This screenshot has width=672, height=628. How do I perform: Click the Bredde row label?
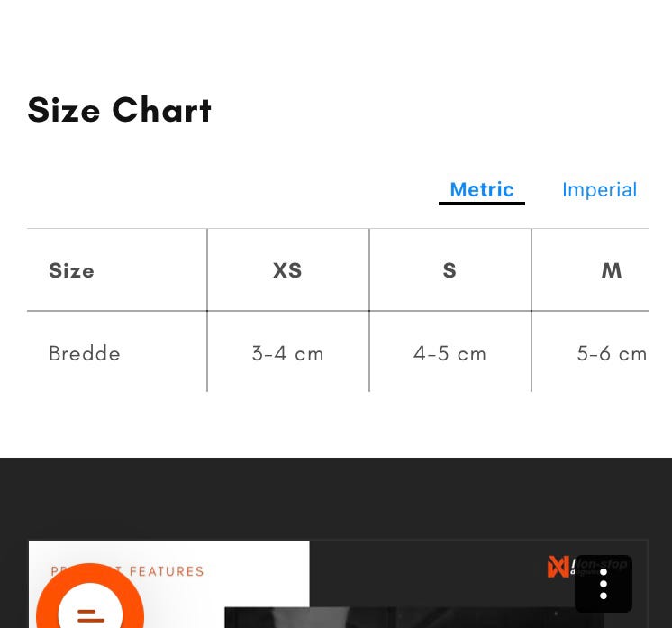coord(85,354)
